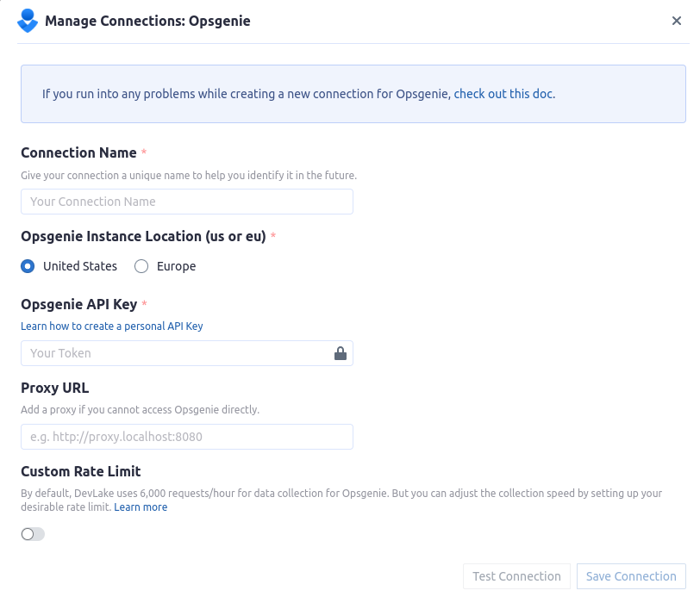Click the DevLake logo icon in the header
This screenshot has width=700, height=603.
pyautogui.click(x=26, y=21)
